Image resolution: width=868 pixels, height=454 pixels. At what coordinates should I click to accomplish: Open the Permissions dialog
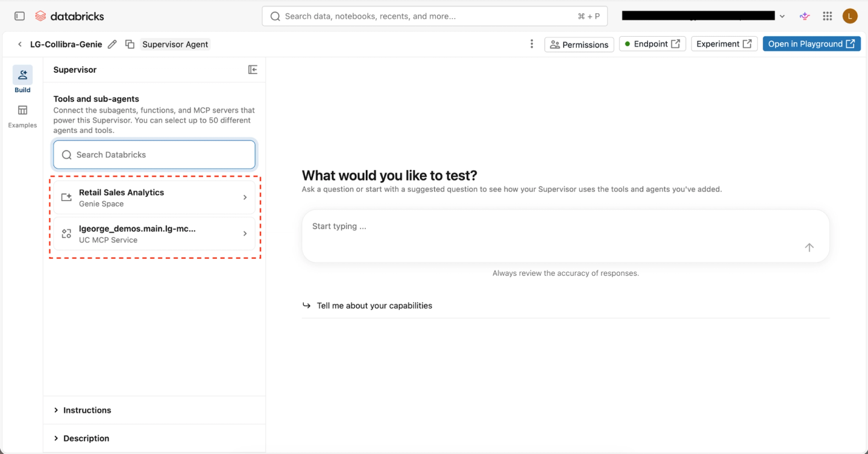(x=579, y=45)
